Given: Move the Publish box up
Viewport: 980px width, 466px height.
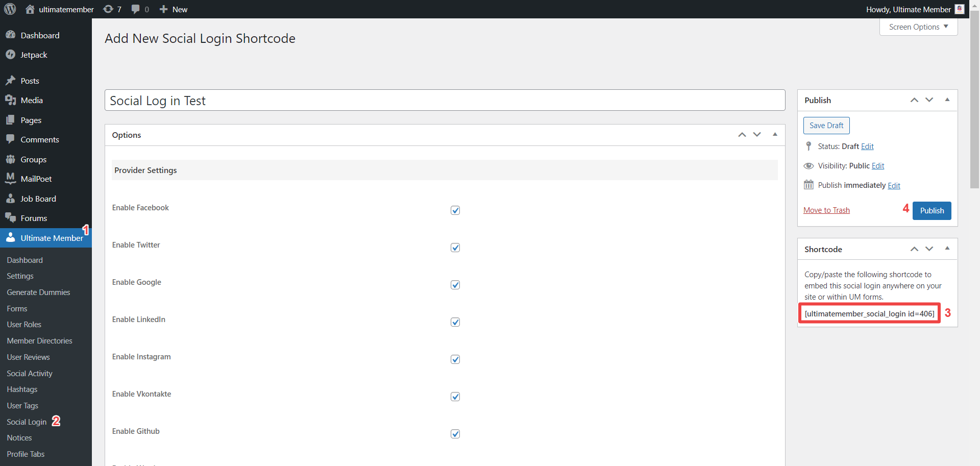Looking at the screenshot, I should click(x=914, y=100).
